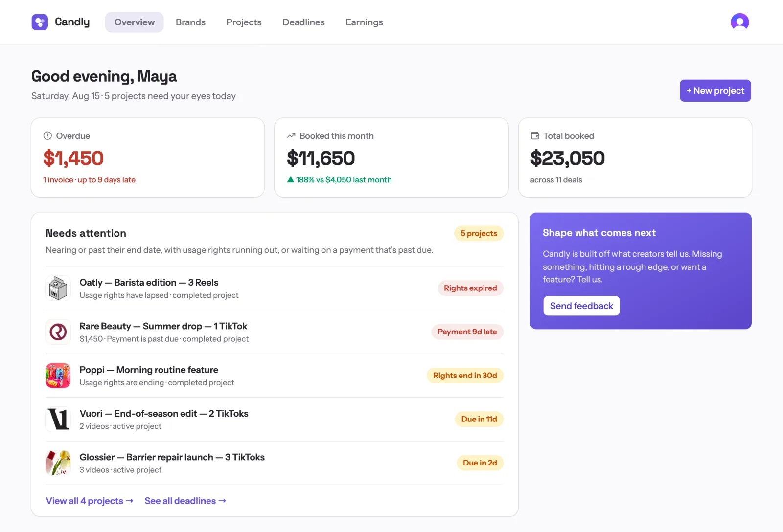Click the Send feedback button
Viewport: 783px width, 532px height.
pyautogui.click(x=581, y=306)
